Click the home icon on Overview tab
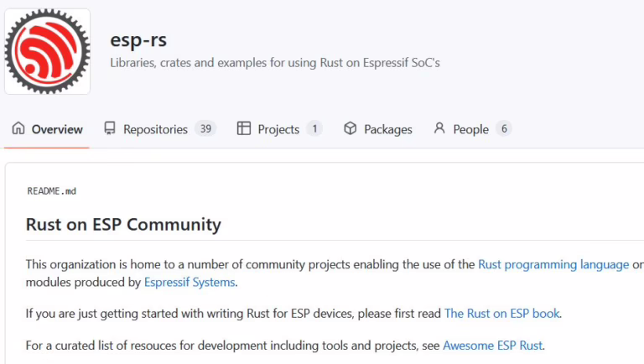The height and width of the screenshot is (364, 644). (x=18, y=129)
